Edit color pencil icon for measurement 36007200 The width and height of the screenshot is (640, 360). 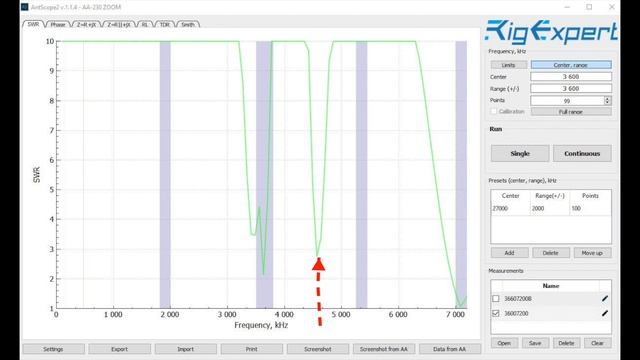pos(605,313)
